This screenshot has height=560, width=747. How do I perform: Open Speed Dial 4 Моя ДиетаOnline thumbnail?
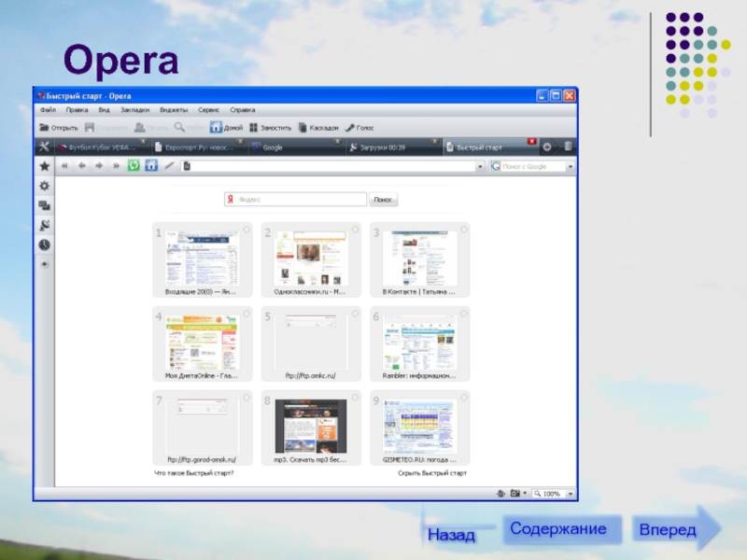coord(203,343)
